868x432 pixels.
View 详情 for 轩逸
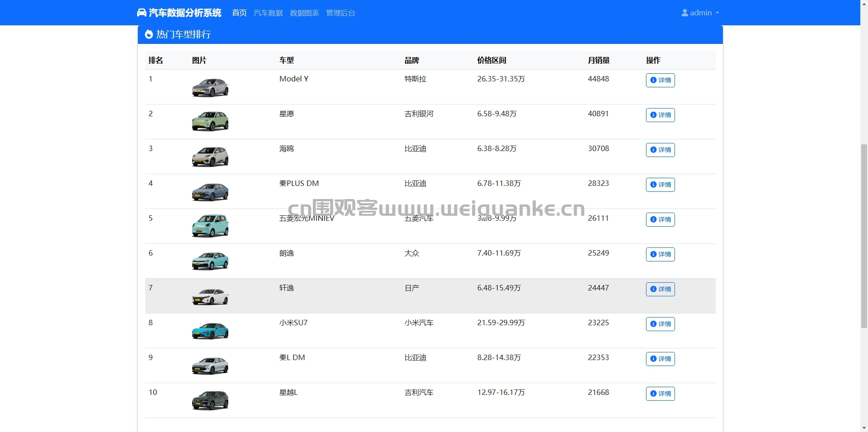(x=660, y=289)
